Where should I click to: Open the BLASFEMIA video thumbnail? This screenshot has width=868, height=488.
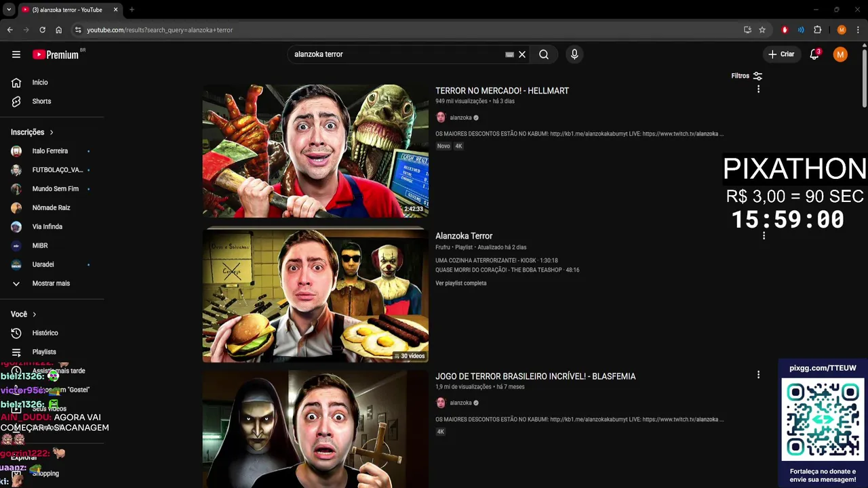(x=315, y=429)
